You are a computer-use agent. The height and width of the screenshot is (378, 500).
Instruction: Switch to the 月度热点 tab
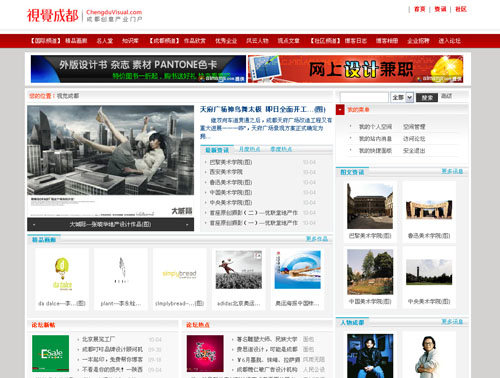(x=250, y=149)
